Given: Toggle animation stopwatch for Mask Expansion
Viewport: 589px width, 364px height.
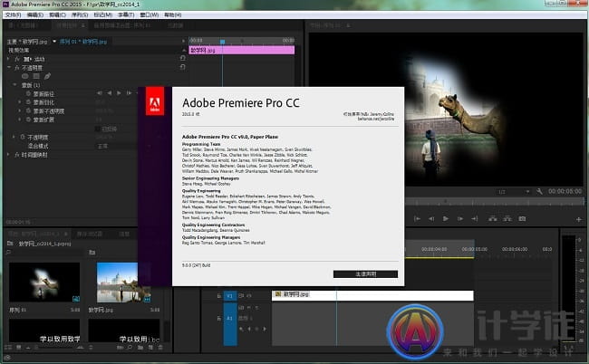Looking at the screenshot, I should [28, 120].
